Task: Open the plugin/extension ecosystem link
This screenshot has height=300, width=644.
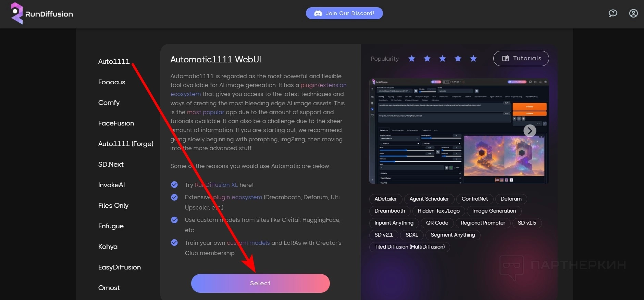Action: click(323, 85)
